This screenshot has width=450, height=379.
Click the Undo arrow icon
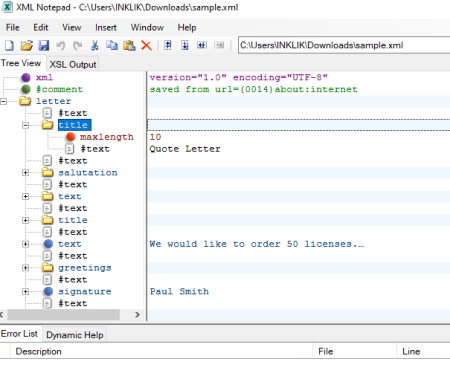click(61, 45)
